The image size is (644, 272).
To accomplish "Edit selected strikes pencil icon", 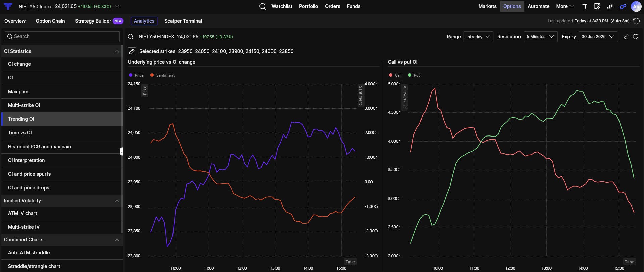I will 132,51.
